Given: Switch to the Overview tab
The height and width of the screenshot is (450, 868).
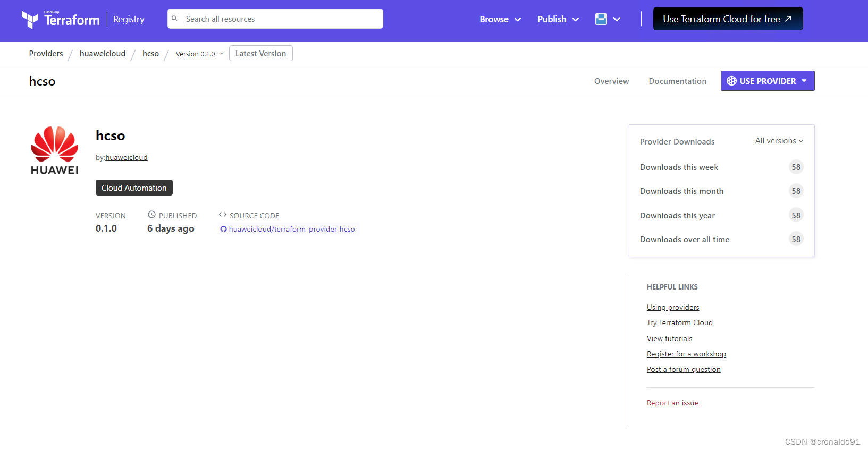Looking at the screenshot, I should pyautogui.click(x=611, y=81).
